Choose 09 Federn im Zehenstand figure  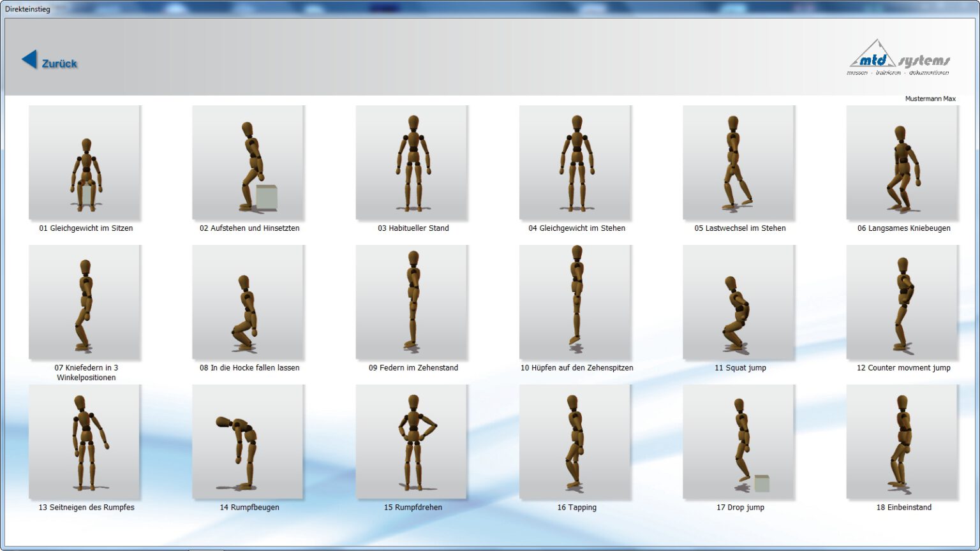[412, 303]
